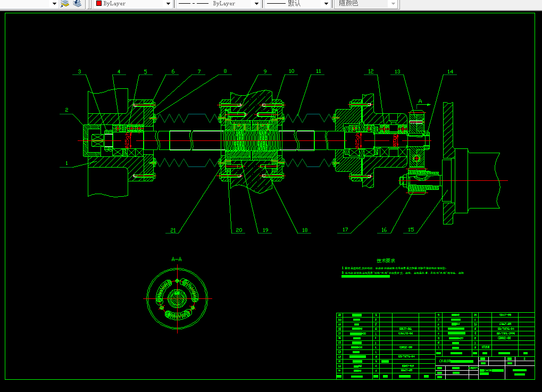542x392 pixels.
Task: Select part callout number 1
Action: [x=66, y=163]
